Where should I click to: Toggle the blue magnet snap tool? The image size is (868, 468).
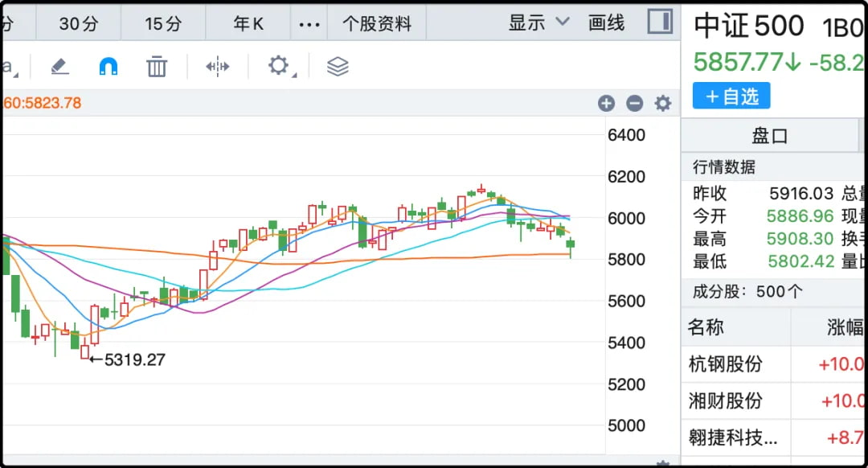coord(108,67)
